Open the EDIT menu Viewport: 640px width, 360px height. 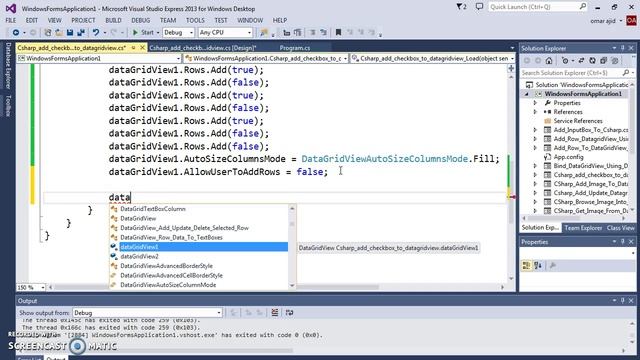click(x=31, y=20)
